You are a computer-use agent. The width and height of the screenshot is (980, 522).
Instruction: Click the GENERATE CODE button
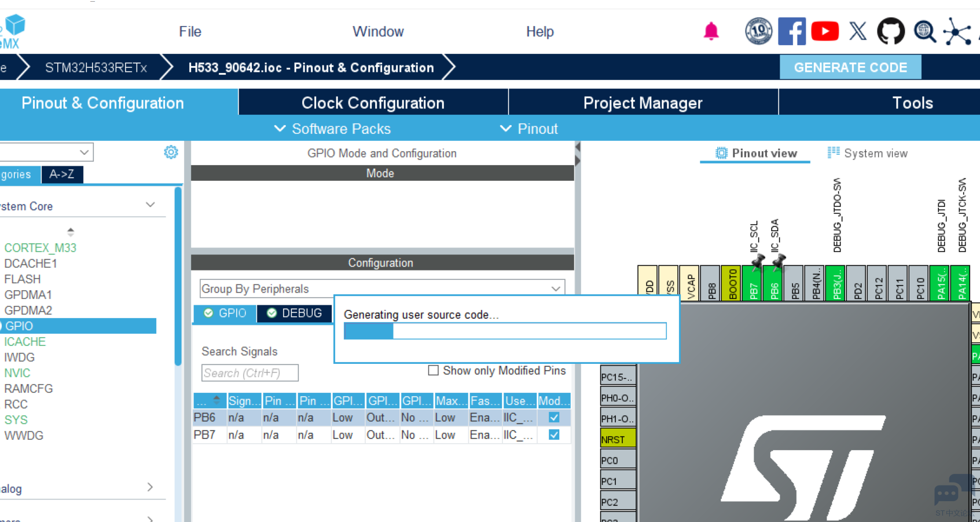pyautogui.click(x=850, y=67)
